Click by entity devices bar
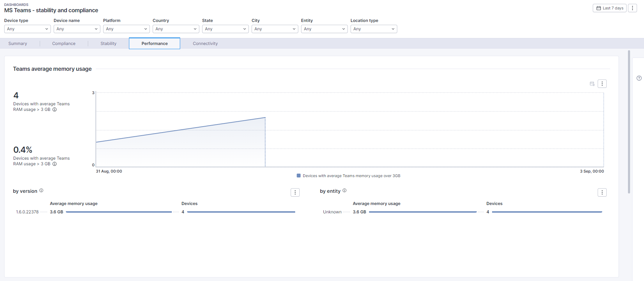The height and width of the screenshot is (281, 644). (547, 212)
